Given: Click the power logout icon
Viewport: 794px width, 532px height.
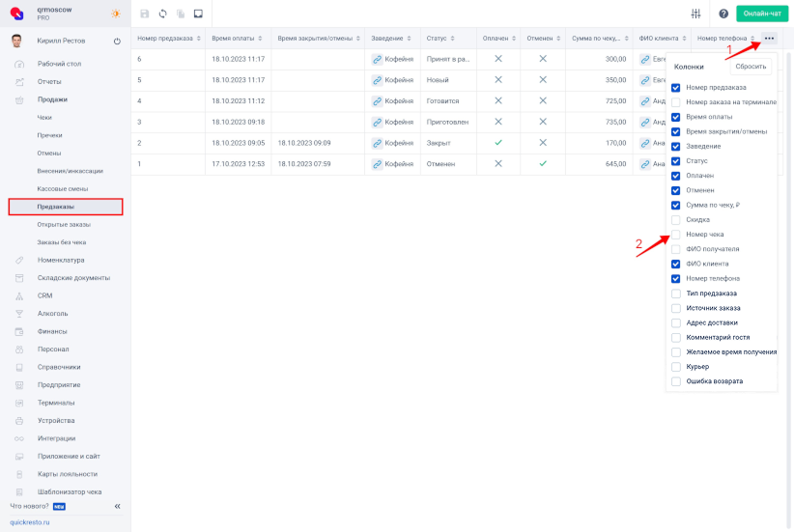Looking at the screenshot, I should coord(117,42).
